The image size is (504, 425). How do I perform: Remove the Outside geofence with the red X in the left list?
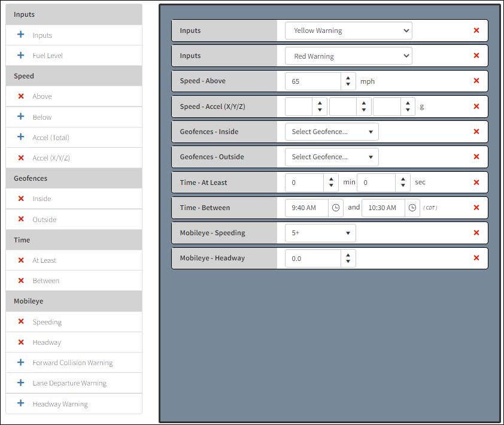point(21,219)
